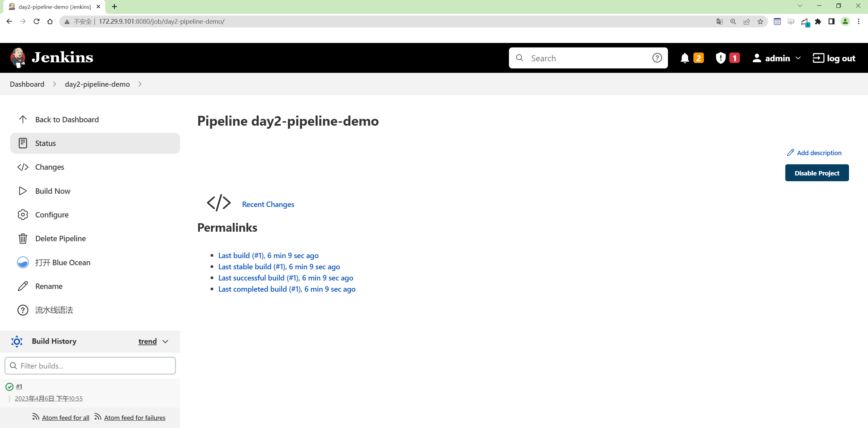Close the day2-pipeline-demo tab

98,6
